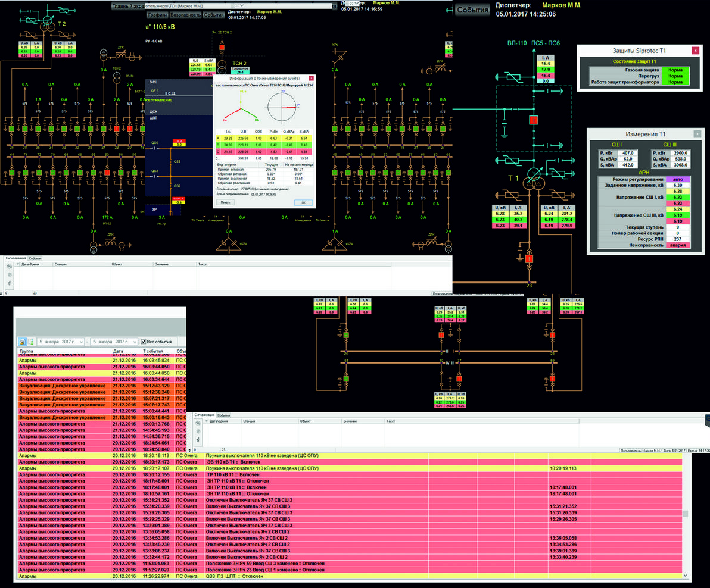Select the T 2 transformer symbol
This screenshot has height=588, width=710.
tap(47, 24)
